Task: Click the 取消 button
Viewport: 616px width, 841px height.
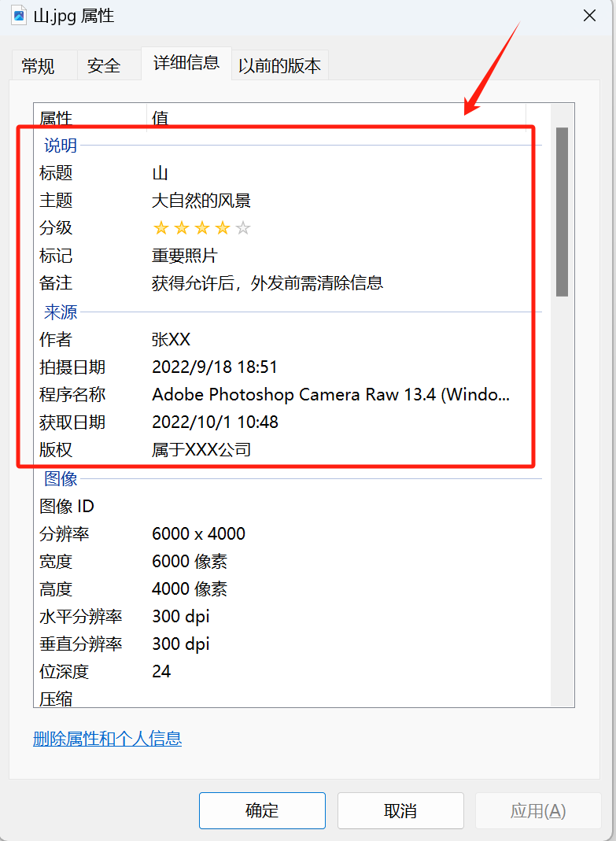Action: [x=400, y=810]
